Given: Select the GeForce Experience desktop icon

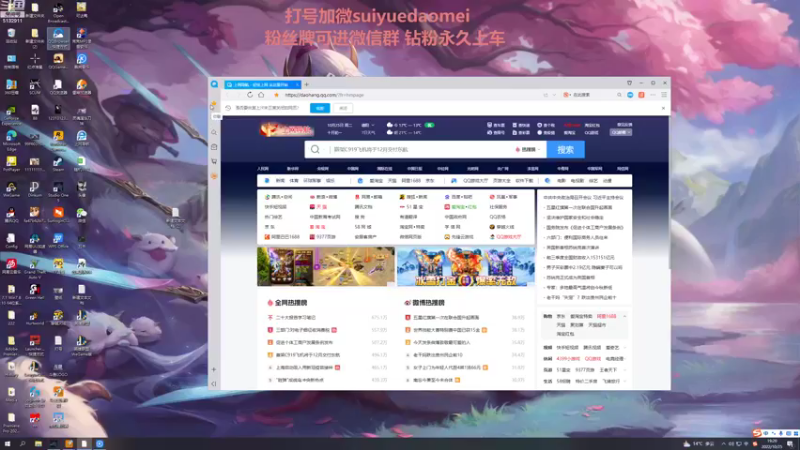Looking at the screenshot, I should click(11, 114).
